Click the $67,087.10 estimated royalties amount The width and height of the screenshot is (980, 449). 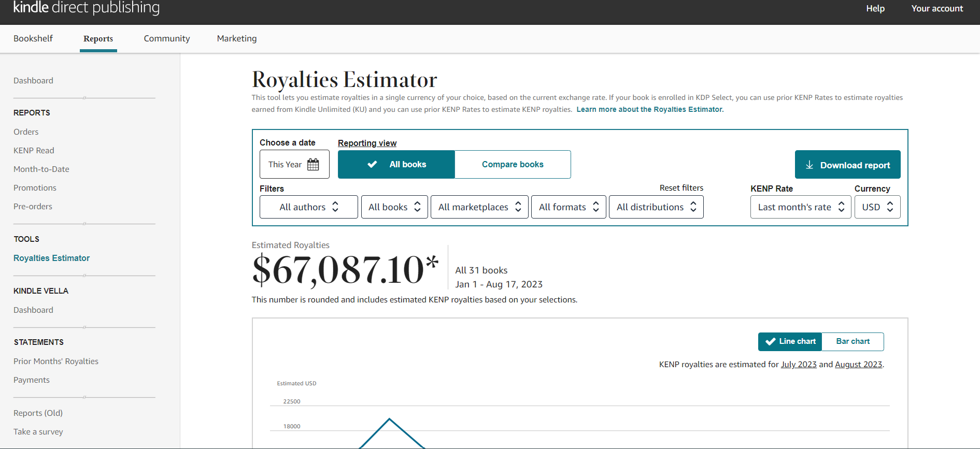(x=345, y=269)
